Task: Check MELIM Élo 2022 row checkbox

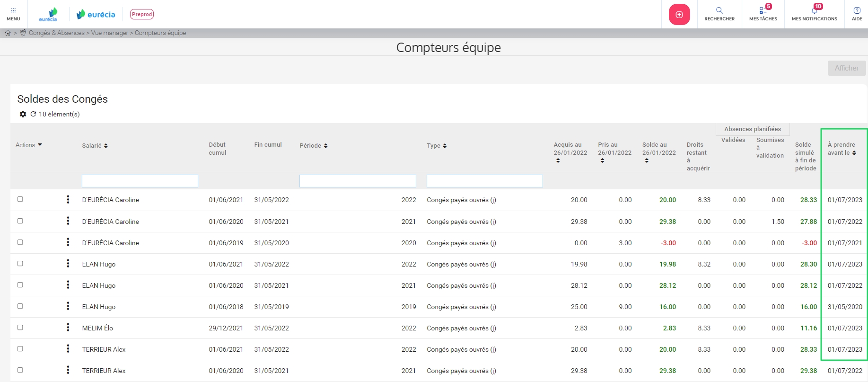Action: (x=20, y=328)
